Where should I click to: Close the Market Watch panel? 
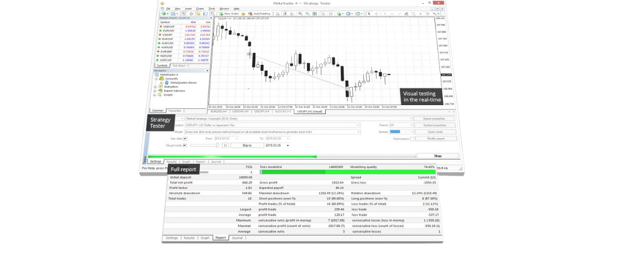coord(211,18)
